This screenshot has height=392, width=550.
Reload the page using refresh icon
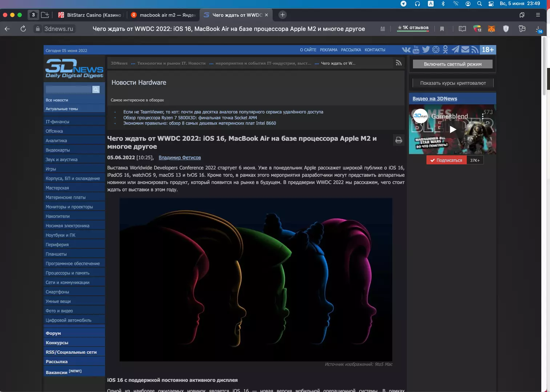[23, 29]
